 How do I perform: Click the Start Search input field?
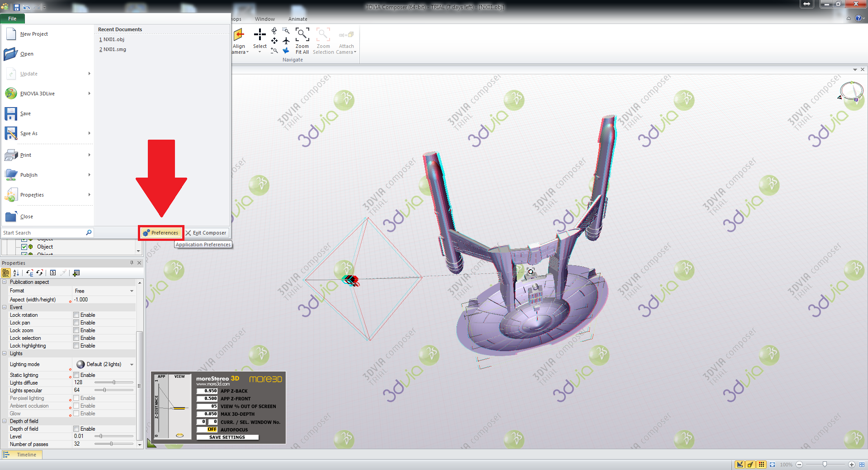pos(43,233)
